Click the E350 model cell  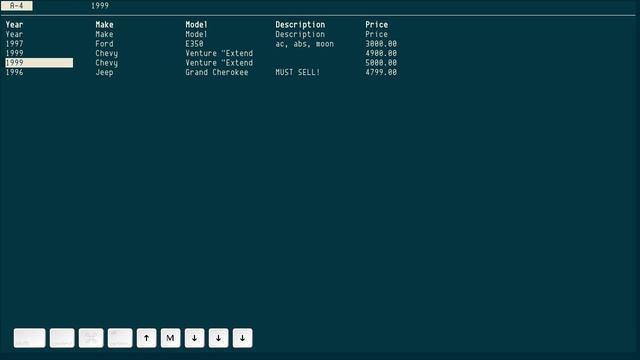coord(194,44)
